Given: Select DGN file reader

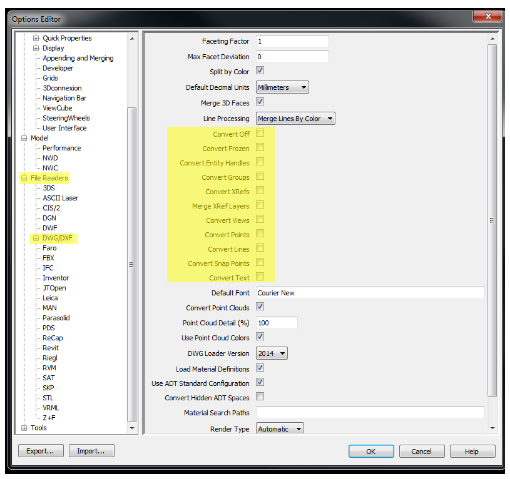Looking at the screenshot, I should [x=49, y=218].
